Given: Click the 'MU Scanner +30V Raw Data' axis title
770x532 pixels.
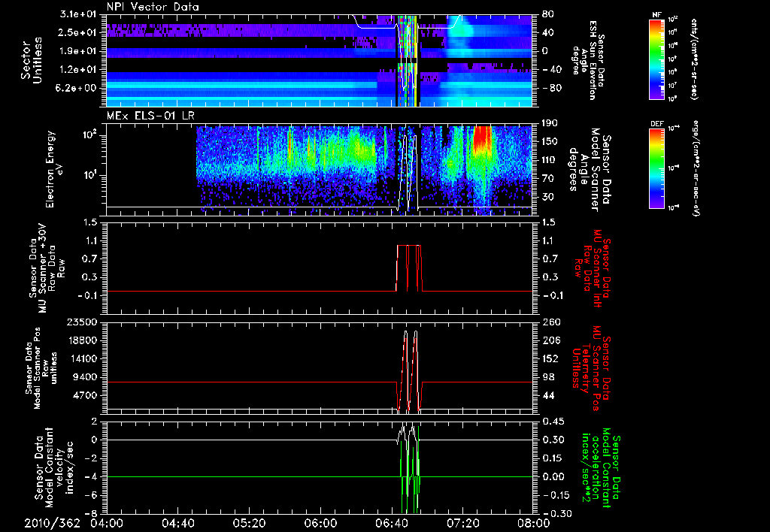Looking at the screenshot, I should [47, 268].
